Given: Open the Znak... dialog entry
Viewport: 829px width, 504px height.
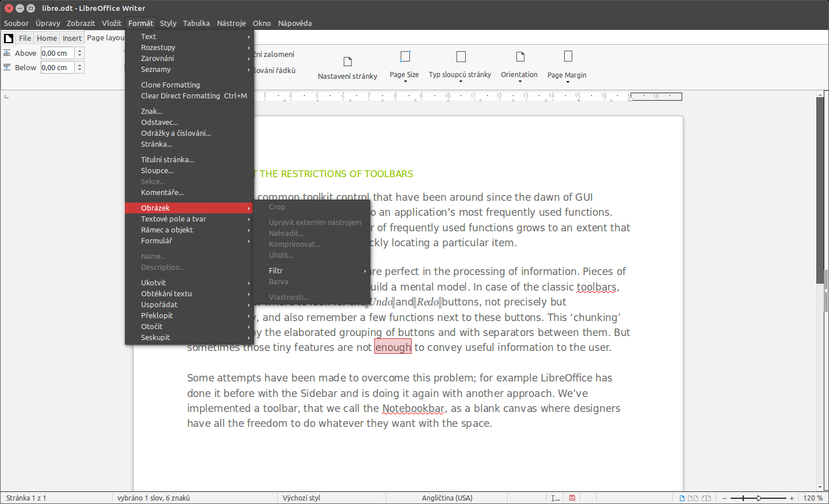Looking at the screenshot, I should coord(189,112).
